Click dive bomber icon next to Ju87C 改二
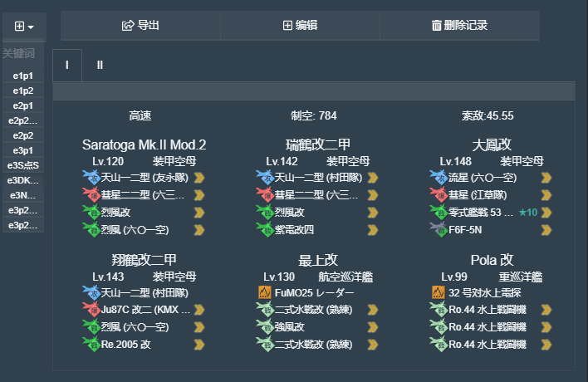 91,310
